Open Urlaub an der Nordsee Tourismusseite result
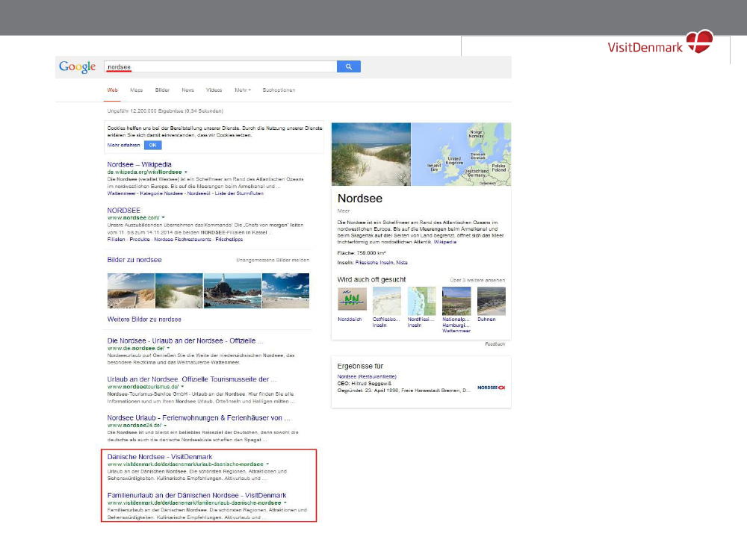747x560 pixels. 191,379
